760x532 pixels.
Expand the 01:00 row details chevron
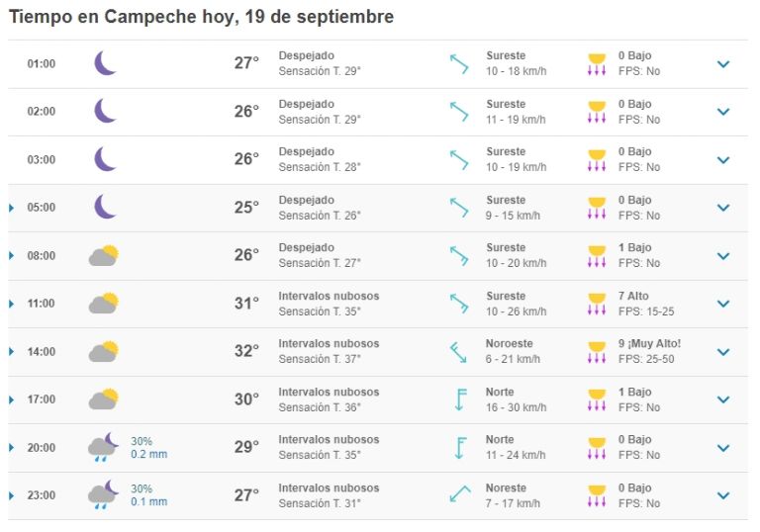723,64
